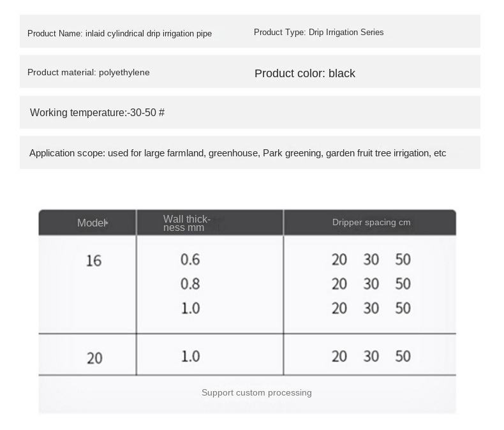Select the model 20 cell
504x430 pixels.
[x=94, y=358]
